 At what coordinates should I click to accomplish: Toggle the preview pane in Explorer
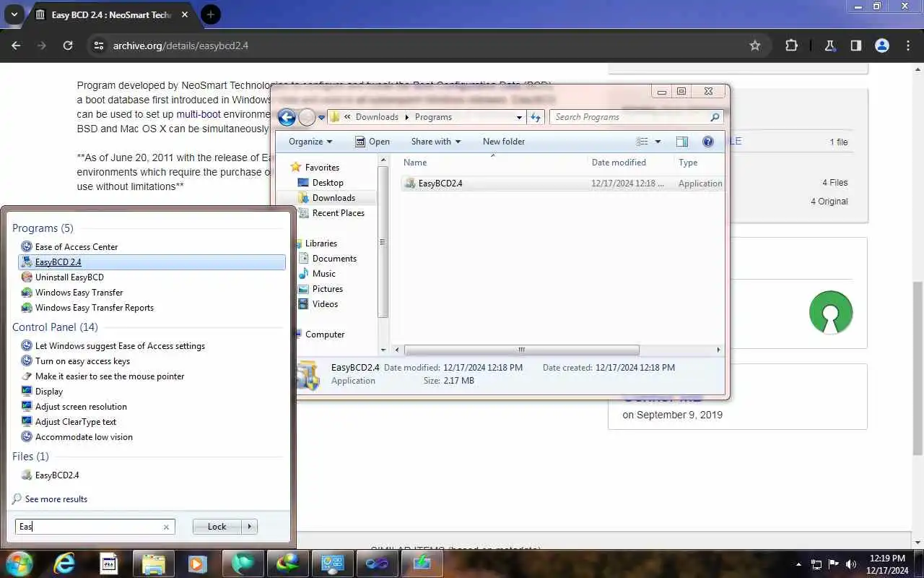[682, 142]
